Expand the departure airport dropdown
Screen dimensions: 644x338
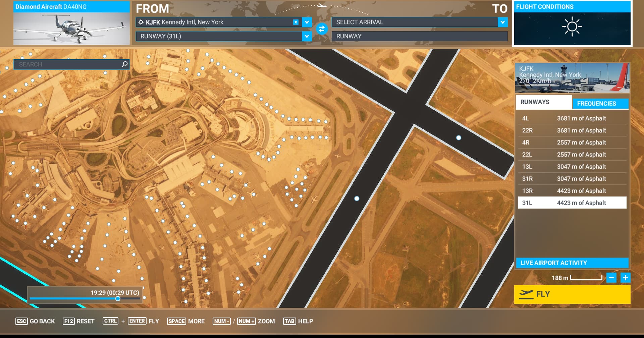tap(307, 22)
